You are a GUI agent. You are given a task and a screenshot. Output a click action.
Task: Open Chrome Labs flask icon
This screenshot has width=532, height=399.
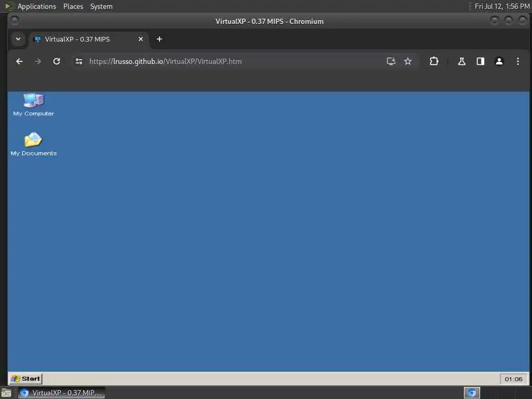point(461,61)
